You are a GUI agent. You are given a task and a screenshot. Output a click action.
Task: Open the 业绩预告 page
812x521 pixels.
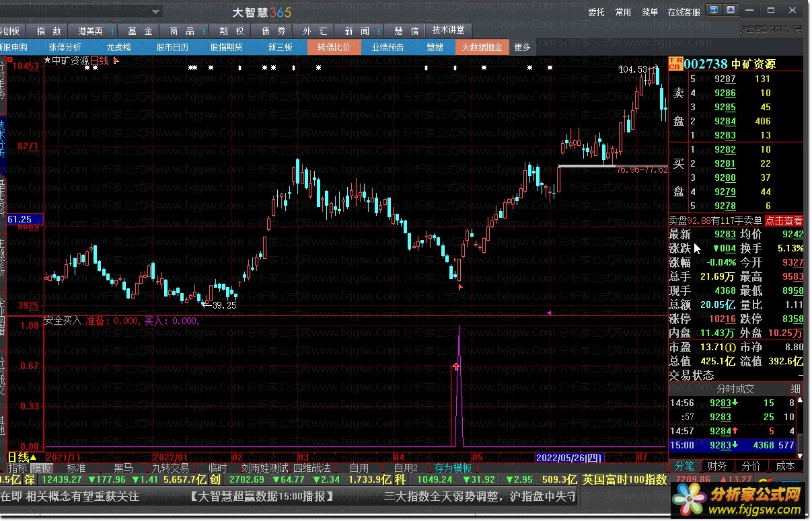point(388,47)
